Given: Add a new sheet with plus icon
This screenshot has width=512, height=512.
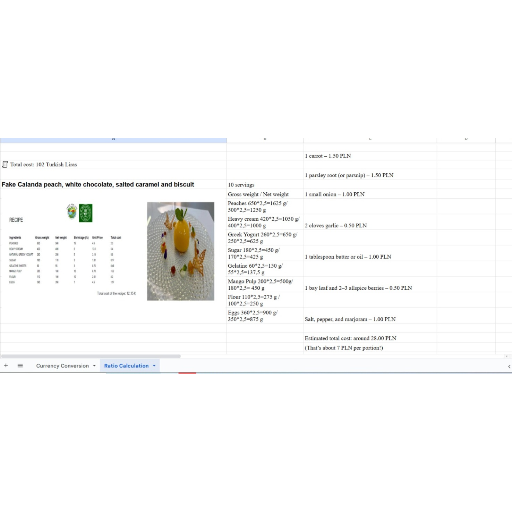Looking at the screenshot, I should [x=6, y=366].
